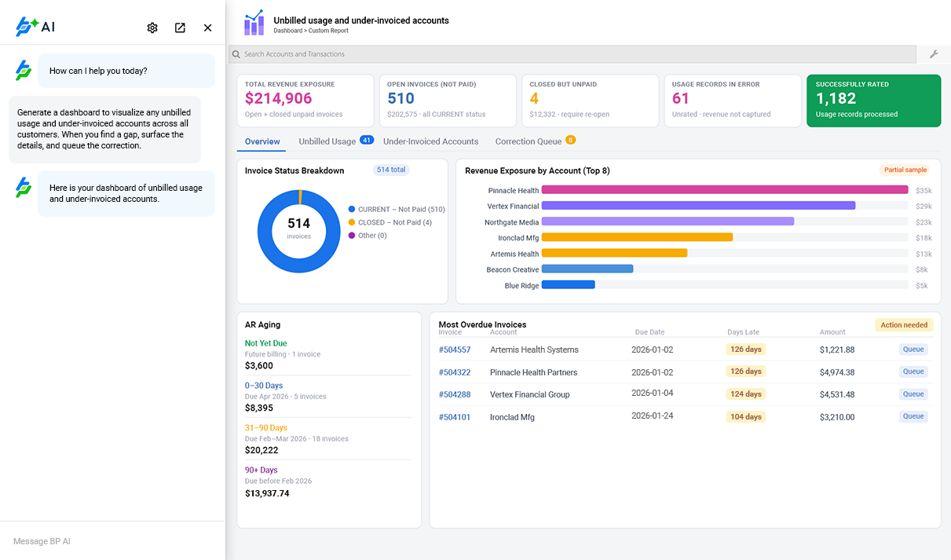Sort by the Days Late column header

(743, 332)
